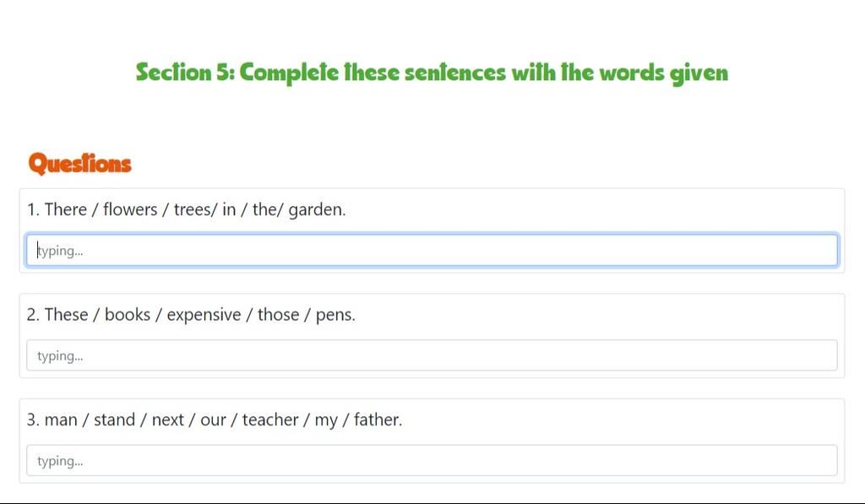865x504 pixels.
Task: Click the word 'There' in question 1
Action: 66,209
